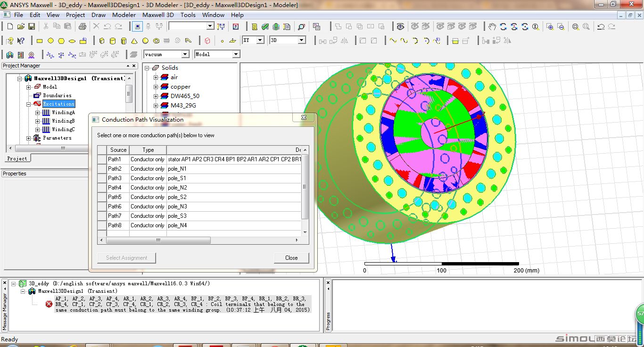Open the Draw menu
Image resolution: width=644 pixels, height=347 pixels.
pyautogui.click(x=99, y=15)
